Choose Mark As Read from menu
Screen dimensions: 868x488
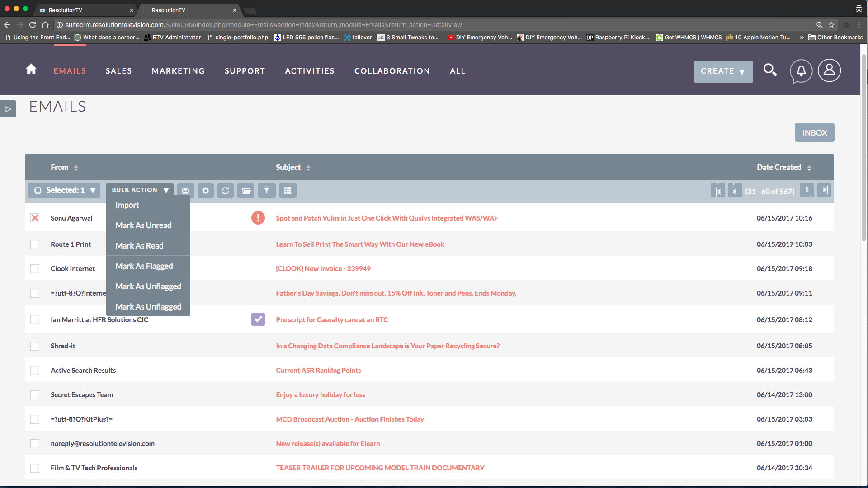[x=139, y=246]
